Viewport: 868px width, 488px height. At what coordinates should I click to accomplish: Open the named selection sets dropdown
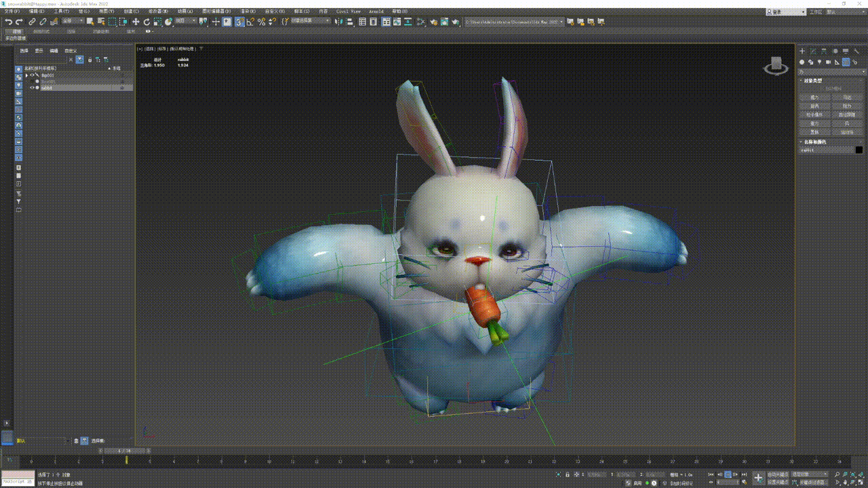310,22
